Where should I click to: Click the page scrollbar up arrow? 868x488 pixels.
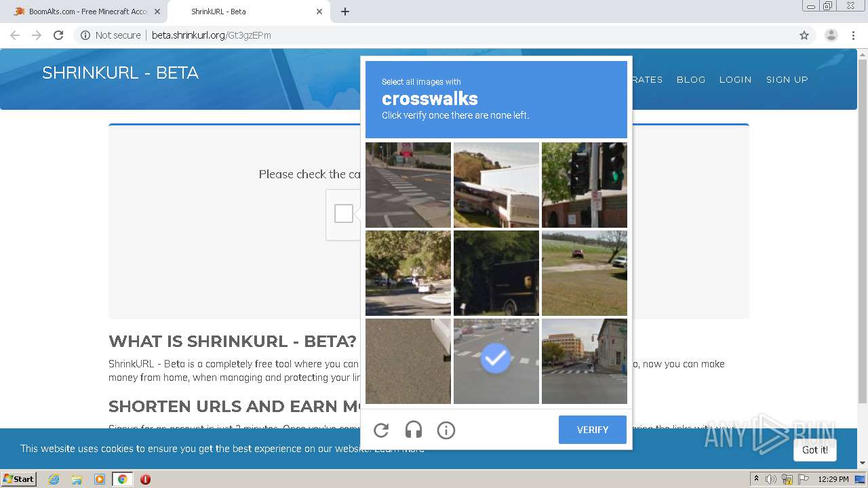(x=863, y=54)
